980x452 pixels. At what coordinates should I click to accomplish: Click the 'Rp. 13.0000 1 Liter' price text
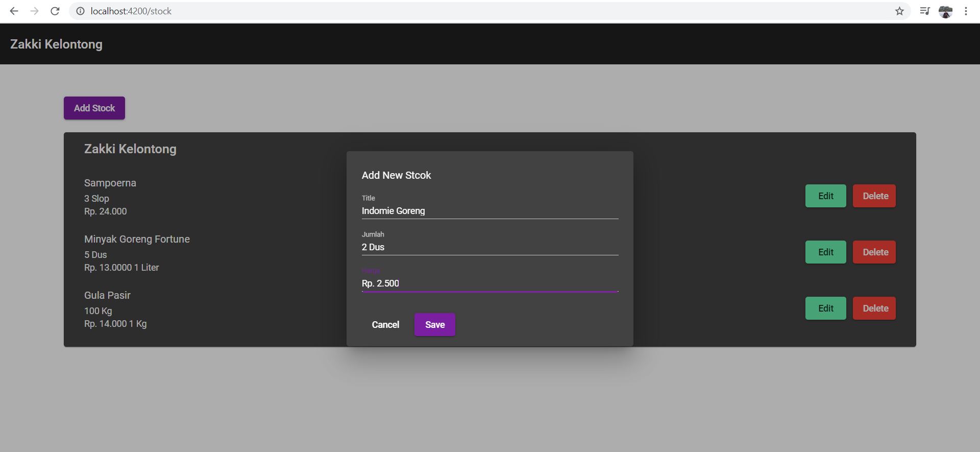121,267
